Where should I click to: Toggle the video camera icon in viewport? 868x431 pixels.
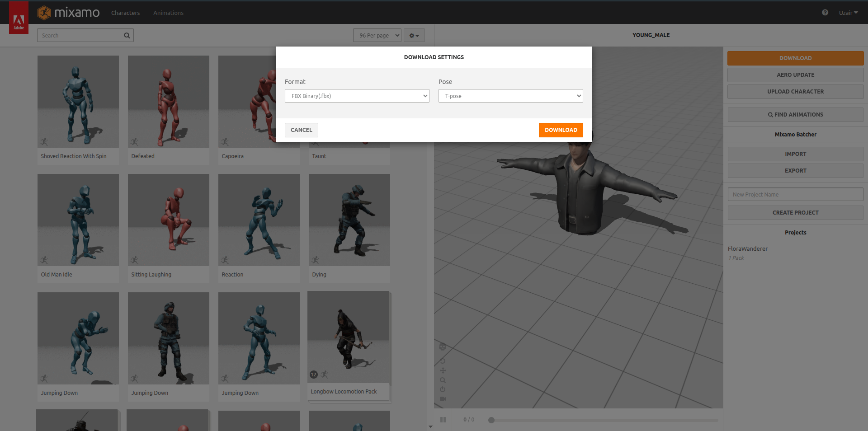coord(443,399)
